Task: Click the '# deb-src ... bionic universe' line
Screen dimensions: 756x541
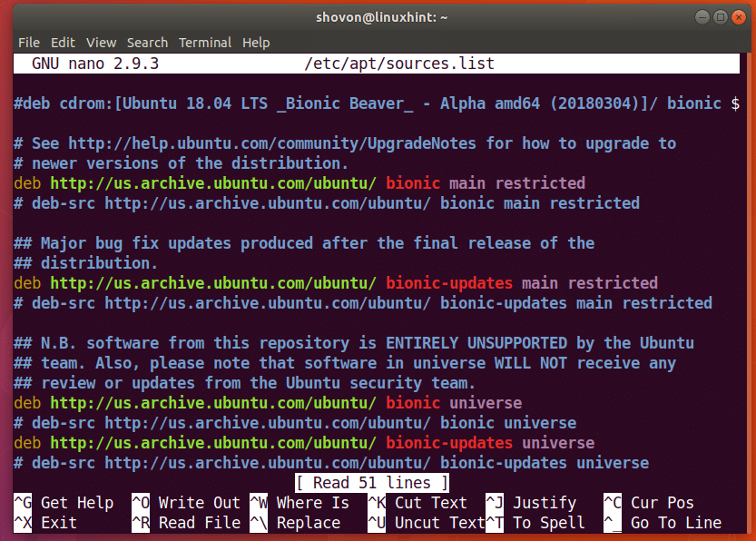Action: coord(295,423)
